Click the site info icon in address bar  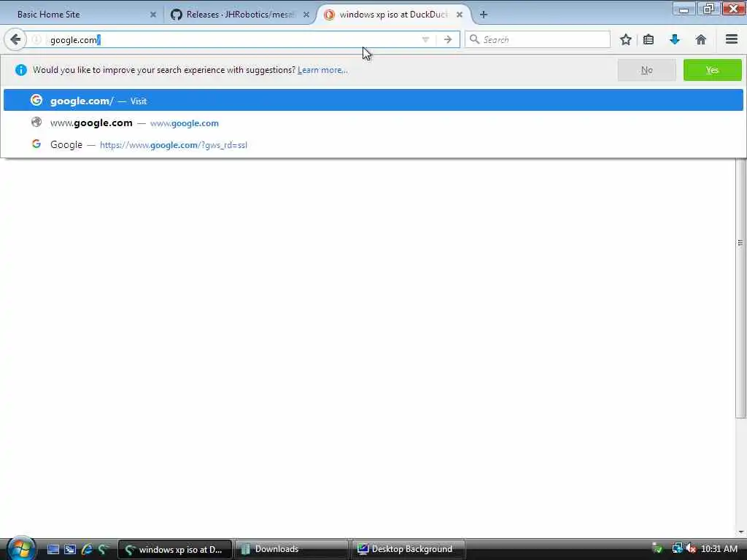point(36,39)
